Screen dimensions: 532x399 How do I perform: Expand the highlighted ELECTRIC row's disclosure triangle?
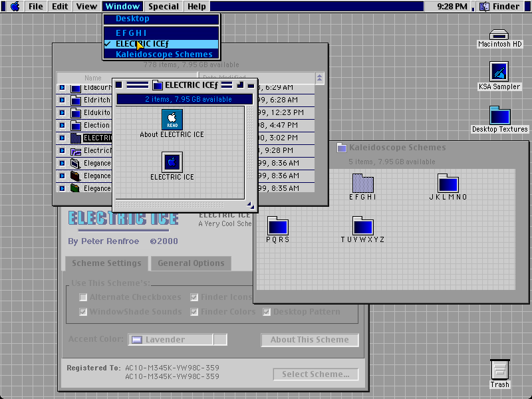coord(62,138)
